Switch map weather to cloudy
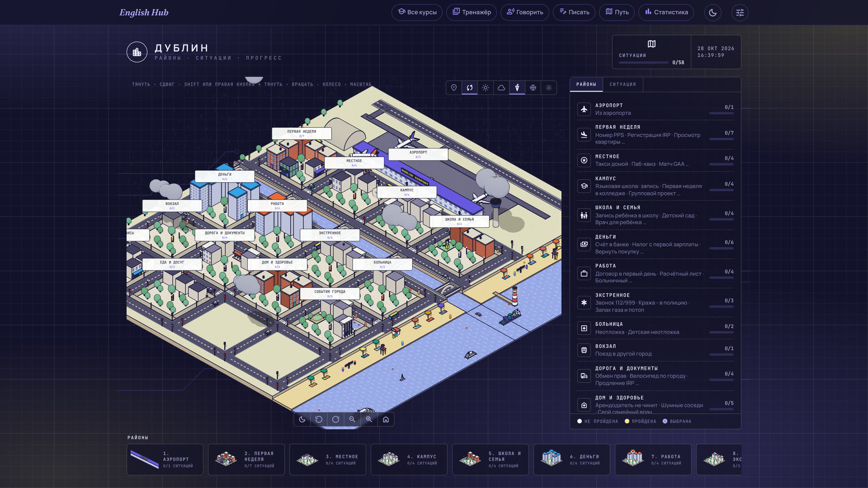 click(501, 87)
